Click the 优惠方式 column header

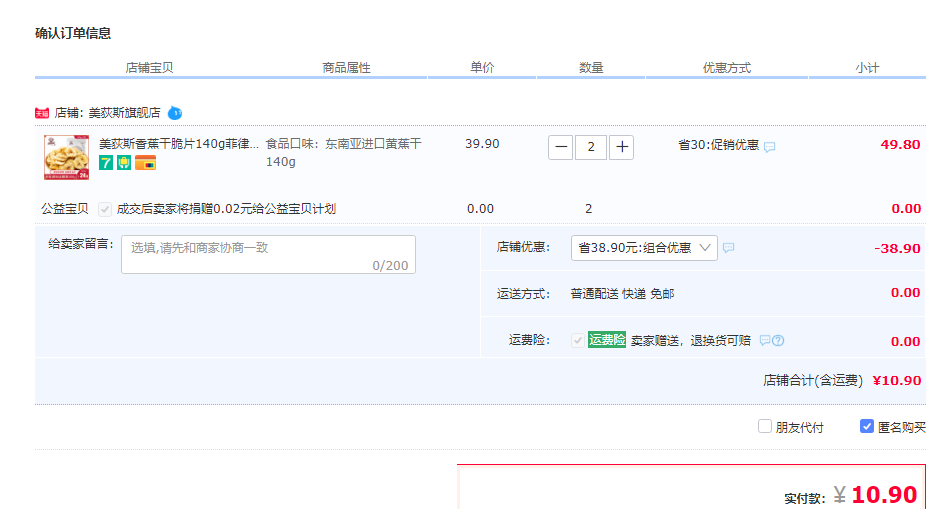point(726,68)
